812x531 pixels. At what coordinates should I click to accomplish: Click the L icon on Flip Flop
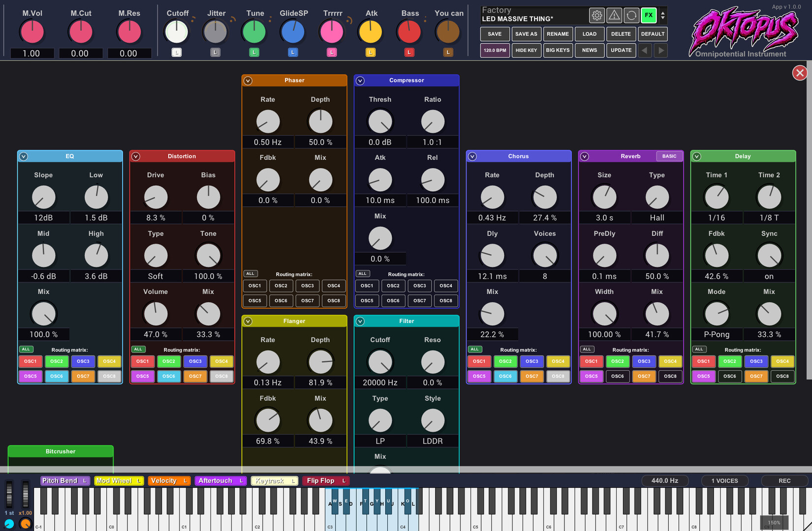pos(344,481)
